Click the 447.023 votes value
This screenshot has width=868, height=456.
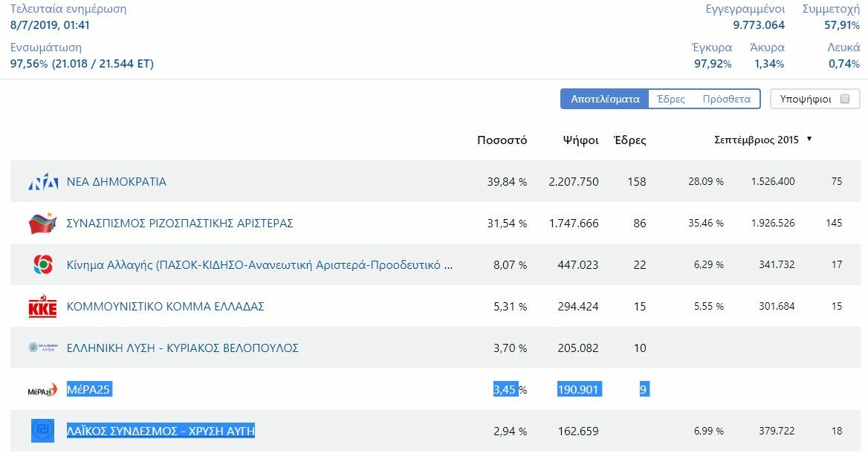(x=578, y=265)
